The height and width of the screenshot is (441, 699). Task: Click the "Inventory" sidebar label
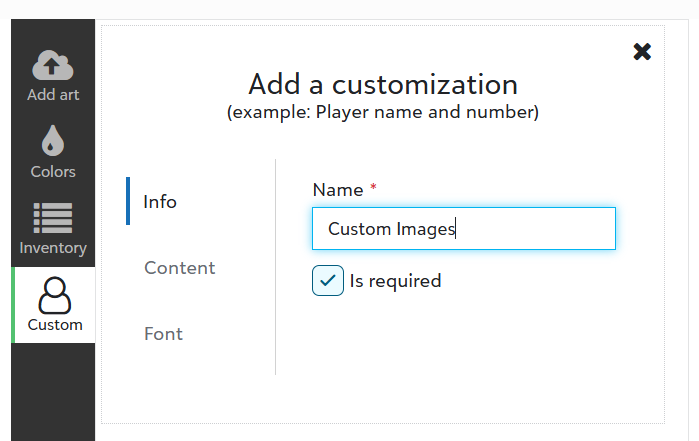(x=53, y=248)
